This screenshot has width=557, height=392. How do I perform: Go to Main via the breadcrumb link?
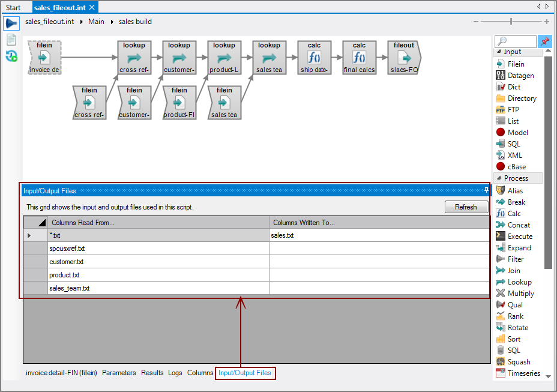pos(96,21)
